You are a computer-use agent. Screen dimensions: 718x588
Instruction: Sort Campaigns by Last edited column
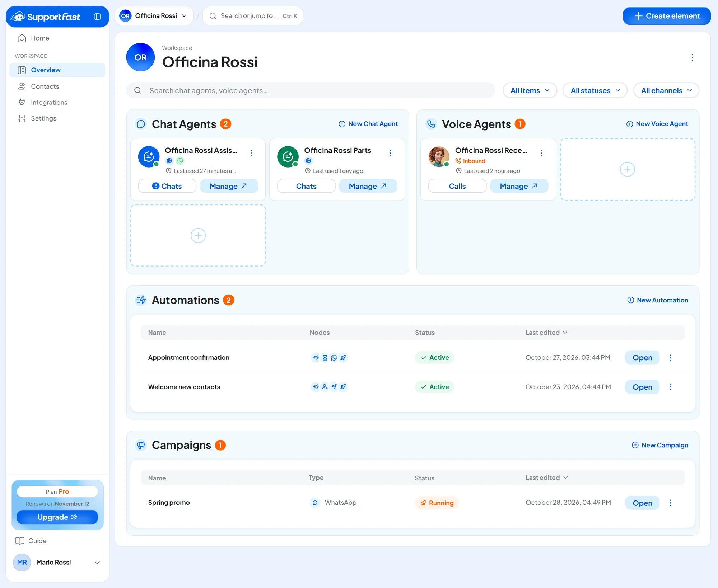click(x=546, y=478)
